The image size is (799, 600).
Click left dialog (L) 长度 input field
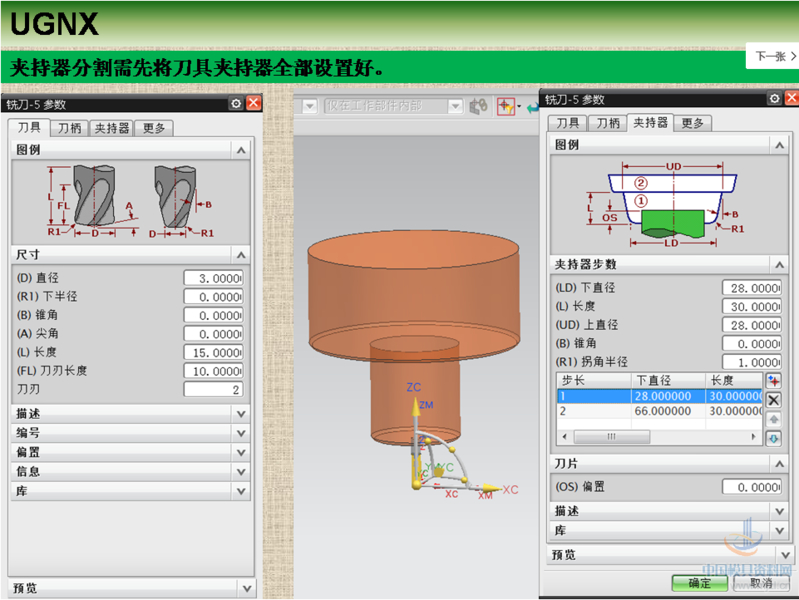click(x=214, y=353)
